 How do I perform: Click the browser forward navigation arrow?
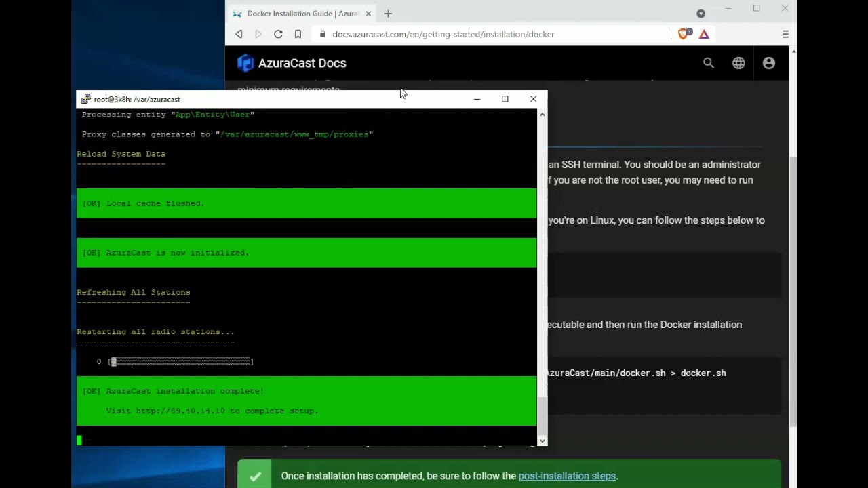point(258,34)
